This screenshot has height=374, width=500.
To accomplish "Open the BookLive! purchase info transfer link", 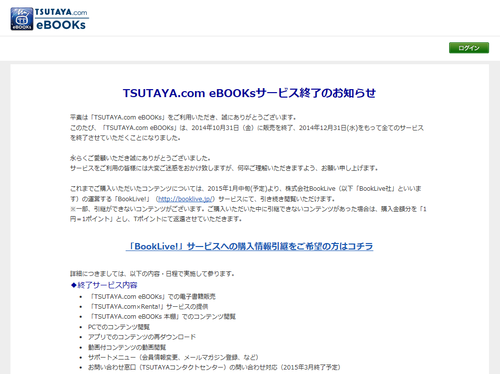I will [x=249, y=246].
